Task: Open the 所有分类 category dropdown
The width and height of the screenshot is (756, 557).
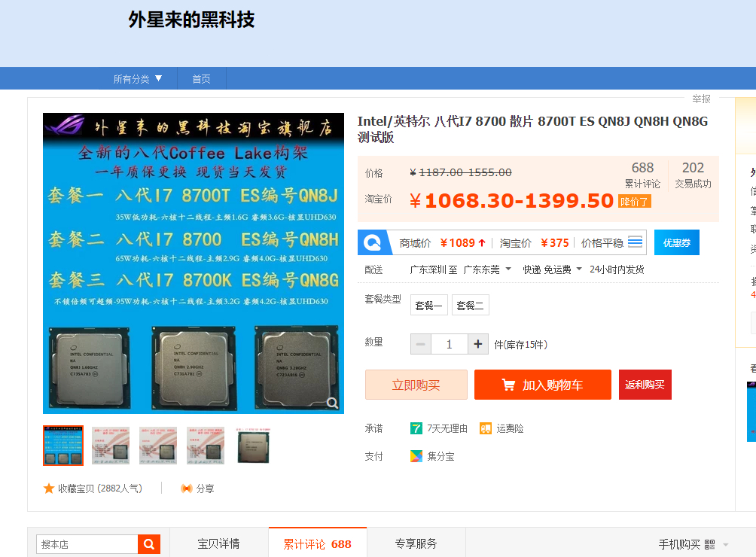Action: 137,78
